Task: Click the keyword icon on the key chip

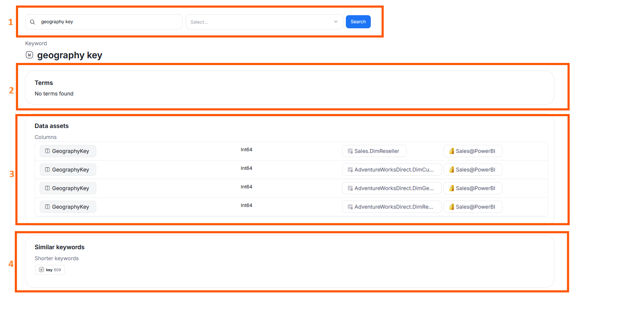Action: 41,270
